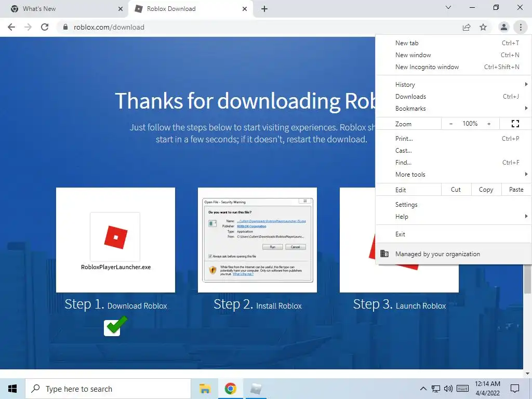Screen dimensions: 532x399
Task: Close the Roblox Download tab
Action: 245,9
